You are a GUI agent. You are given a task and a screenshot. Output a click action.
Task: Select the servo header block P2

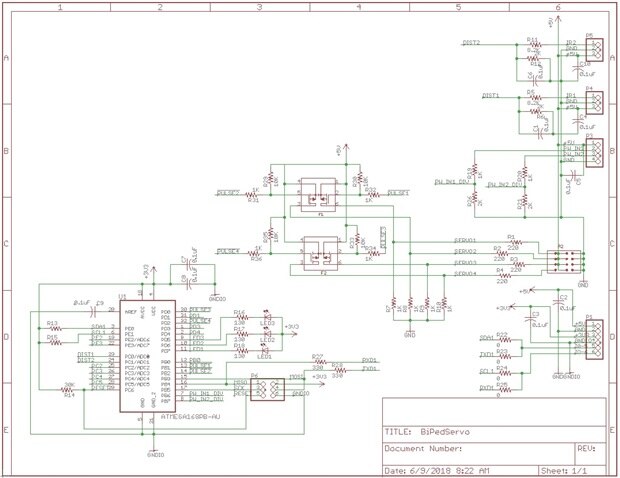click(x=564, y=262)
